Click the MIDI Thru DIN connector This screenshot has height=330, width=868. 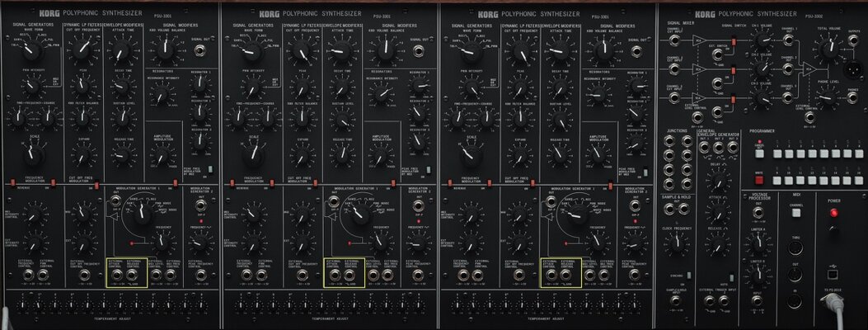[x=795, y=248]
